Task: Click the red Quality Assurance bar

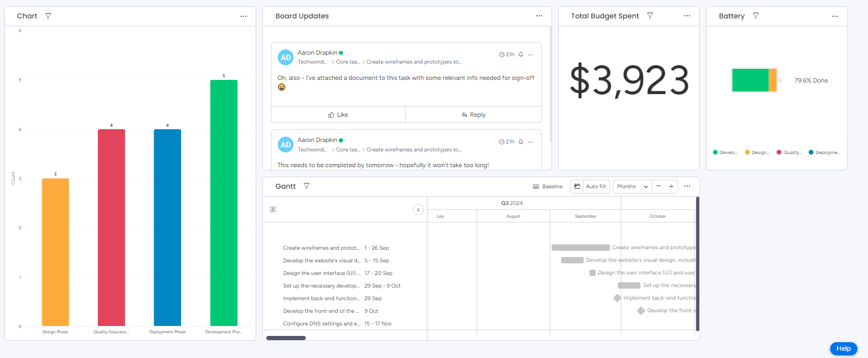Action: click(112, 228)
